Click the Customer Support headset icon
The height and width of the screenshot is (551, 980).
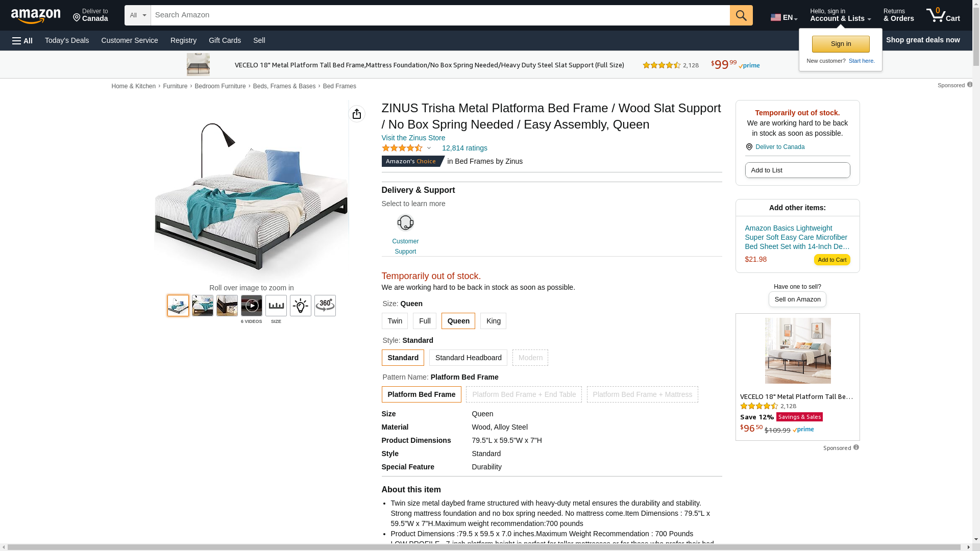[405, 223]
